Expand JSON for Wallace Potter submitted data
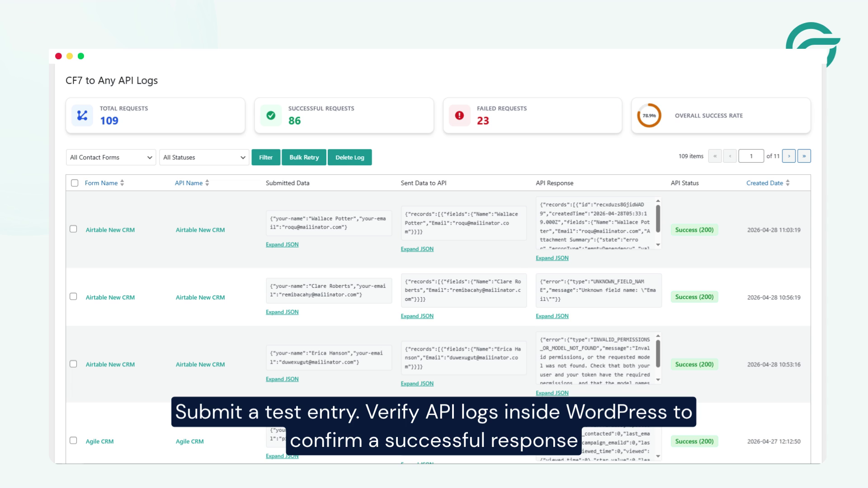Viewport: 868px width, 488px height. click(282, 244)
